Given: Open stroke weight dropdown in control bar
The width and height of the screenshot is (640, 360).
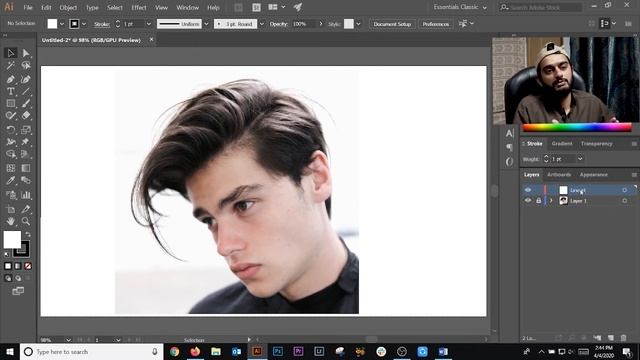Looking at the screenshot, I should pyautogui.click(x=149, y=24).
